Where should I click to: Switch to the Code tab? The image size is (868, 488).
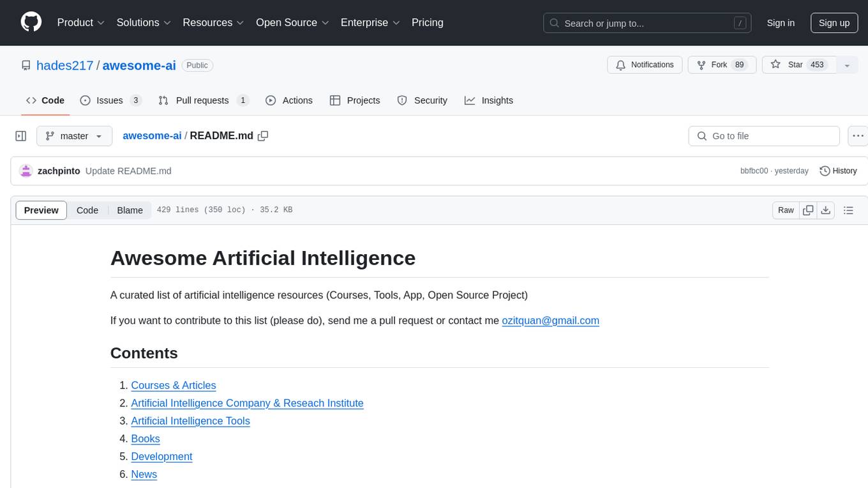(45, 100)
